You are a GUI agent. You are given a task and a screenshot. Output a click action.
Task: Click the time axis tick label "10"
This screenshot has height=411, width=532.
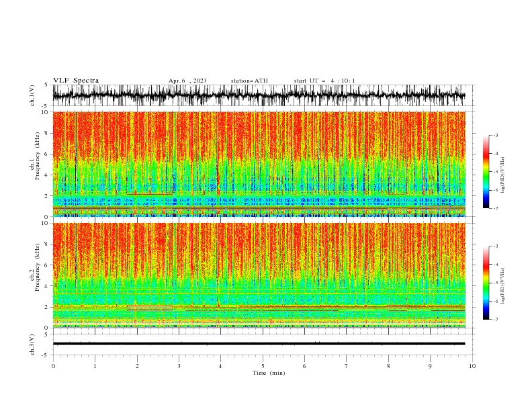pyautogui.click(x=472, y=366)
